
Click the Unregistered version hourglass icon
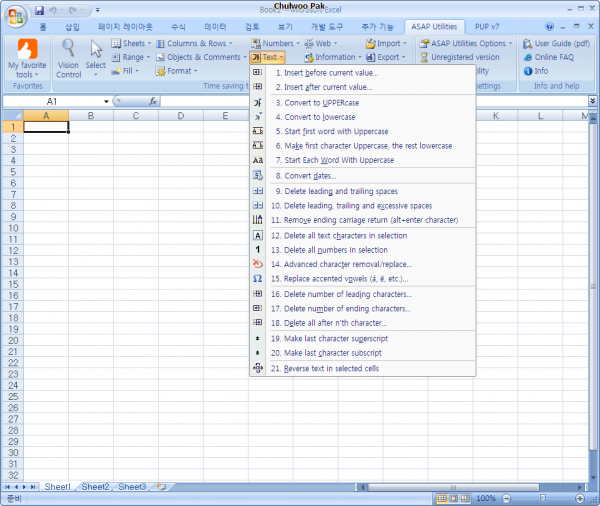424,57
